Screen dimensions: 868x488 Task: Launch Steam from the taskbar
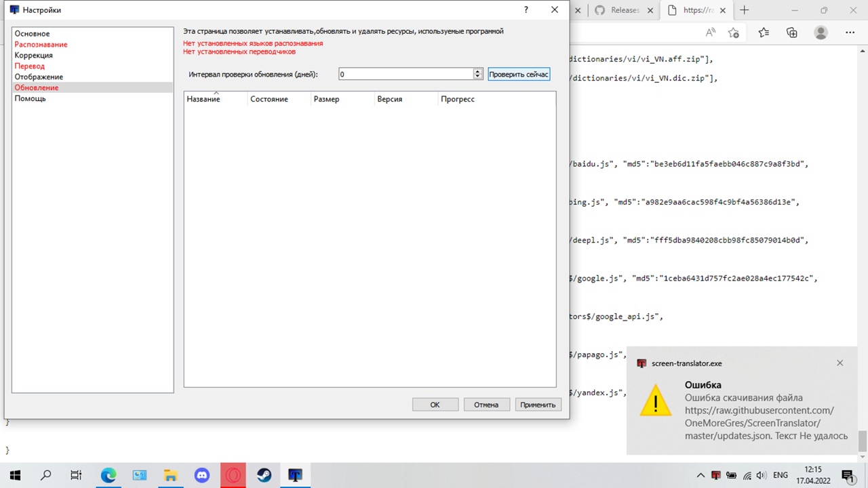point(264,475)
